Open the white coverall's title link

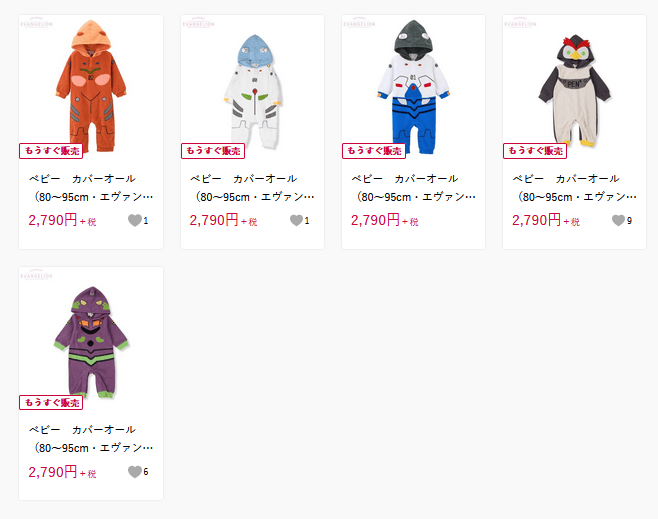coord(252,188)
